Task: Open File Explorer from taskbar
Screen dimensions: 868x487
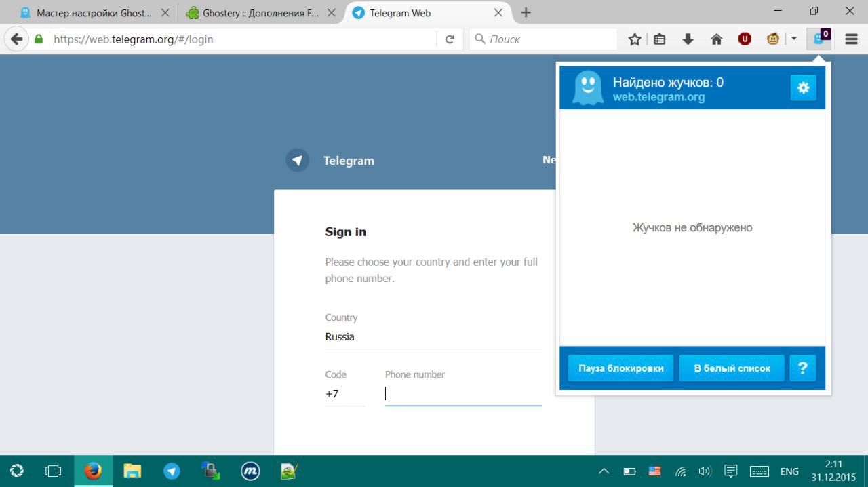Action: [132, 471]
